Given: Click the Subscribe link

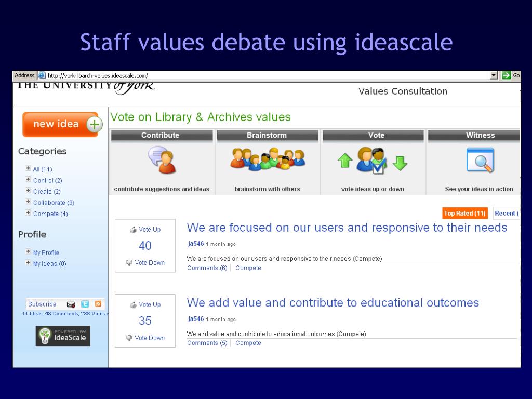Looking at the screenshot, I should pos(42,304).
